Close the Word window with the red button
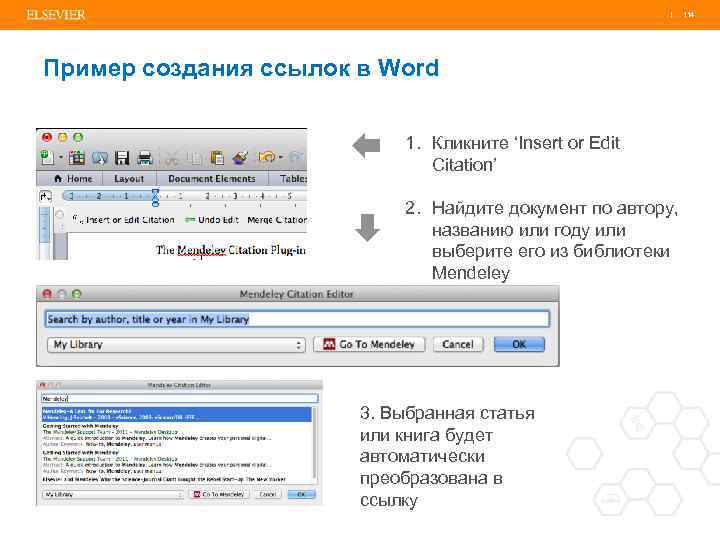Viewport: 720px width, 540px height. [47, 137]
